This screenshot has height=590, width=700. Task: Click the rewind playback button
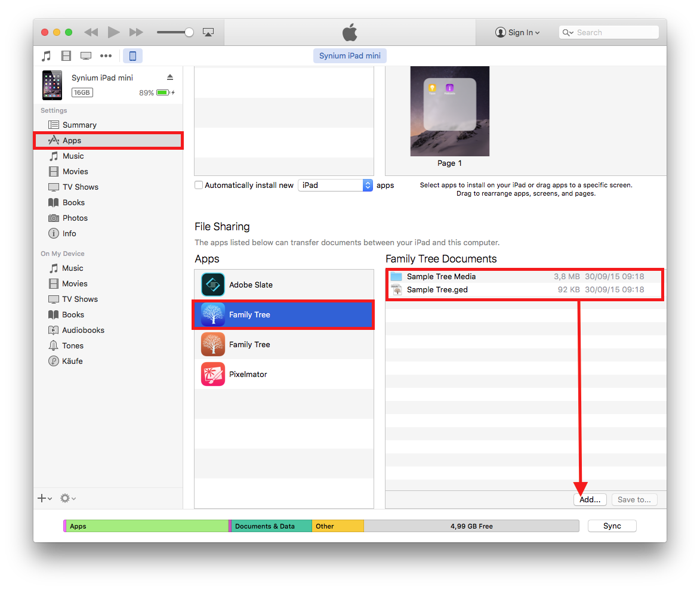(x=91, y=32)
